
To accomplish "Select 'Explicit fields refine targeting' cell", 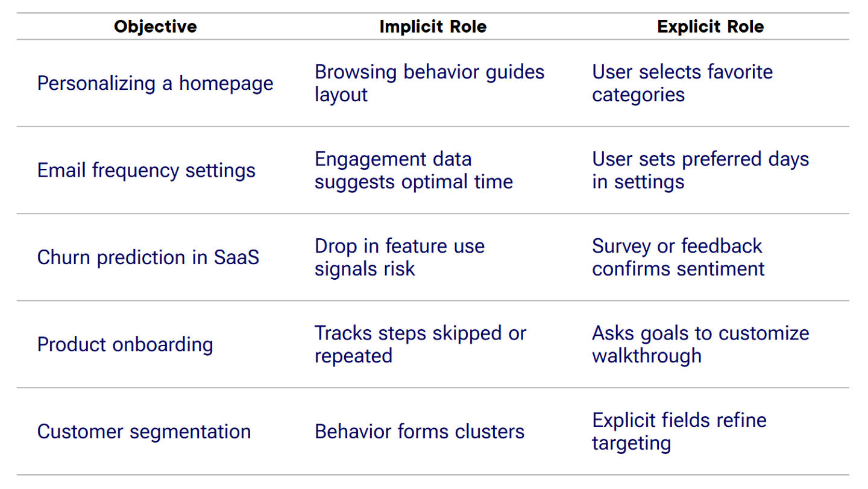I will 679,432.
